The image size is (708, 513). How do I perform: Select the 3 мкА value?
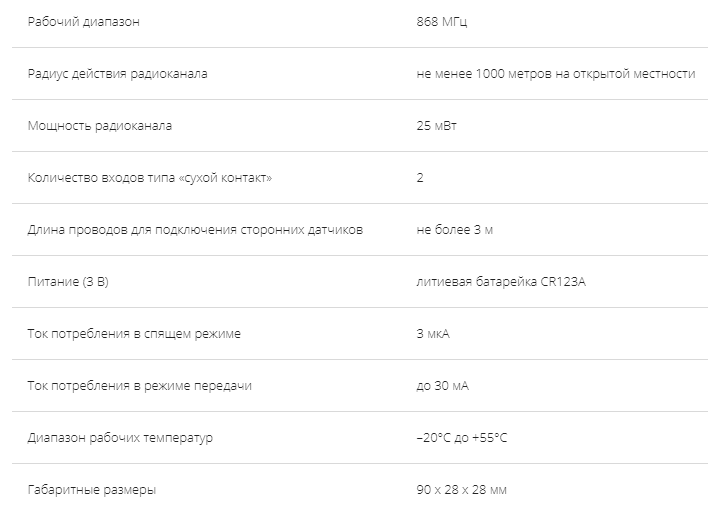click(x=433, y=334)
